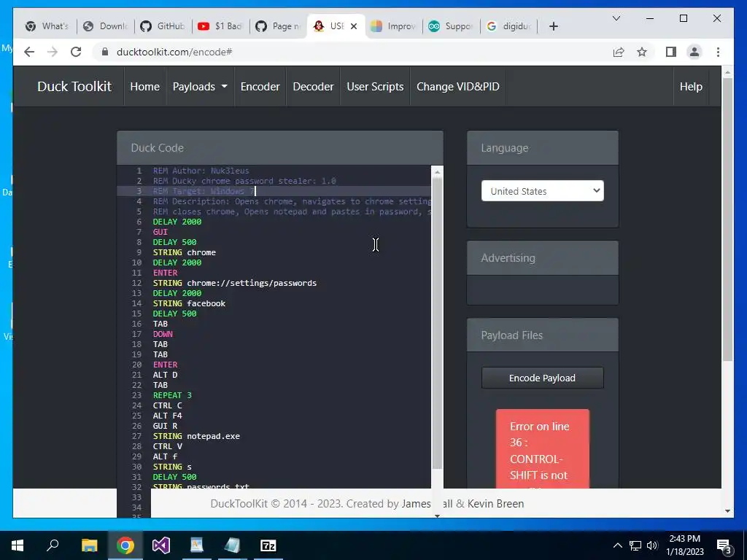
Task: Open Change VID&PID page
Action: click(458, 87)
